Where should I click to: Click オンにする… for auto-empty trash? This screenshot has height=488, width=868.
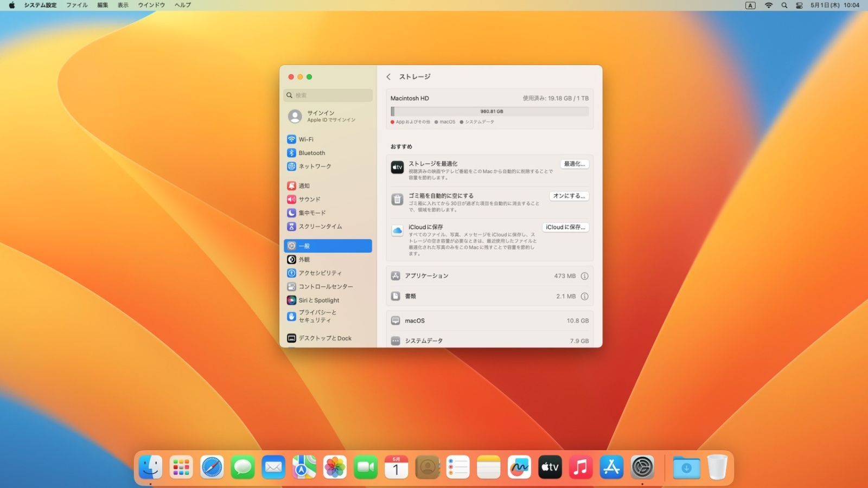pyautogui.click(x=569, y=196)
